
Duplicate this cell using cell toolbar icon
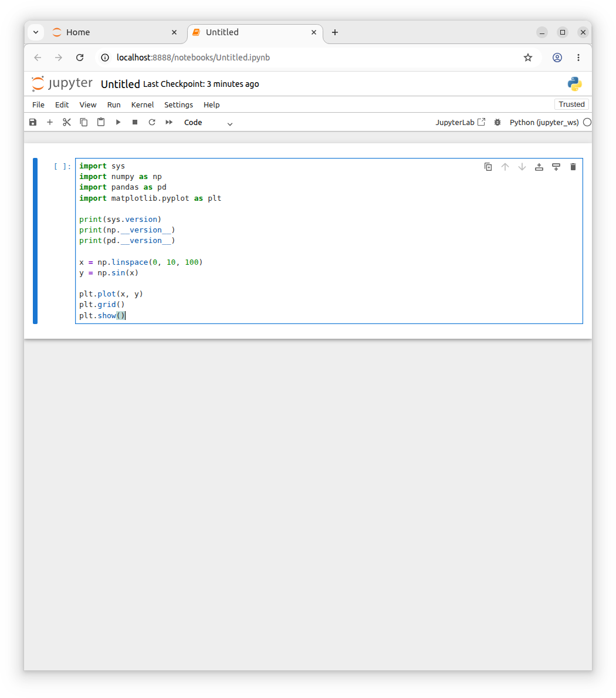point(488,167)
